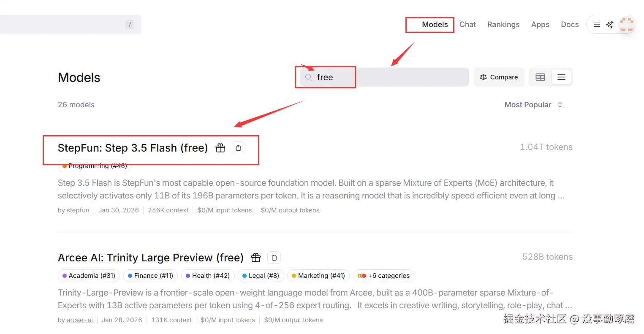Copy the Trinity Large Preview model ID
Image resolution: width=644 pixels, height=334 pixels.
click(274, 258)
